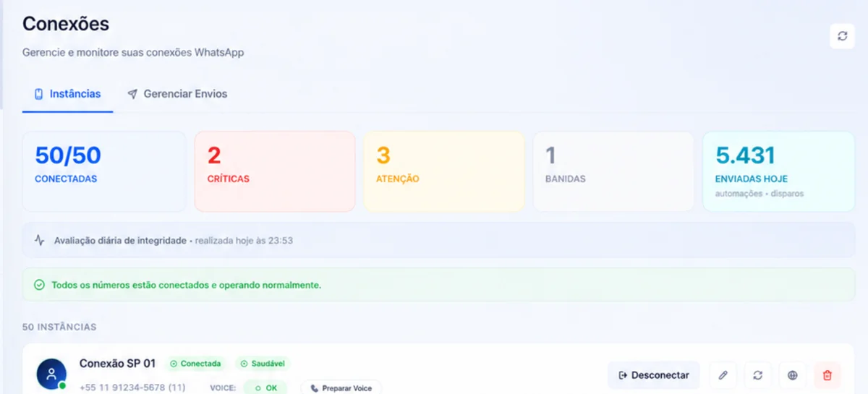Click the 'Todos os números estão conectados' message
This screenshot has height=394, width=868.
[x=186, y=285]
